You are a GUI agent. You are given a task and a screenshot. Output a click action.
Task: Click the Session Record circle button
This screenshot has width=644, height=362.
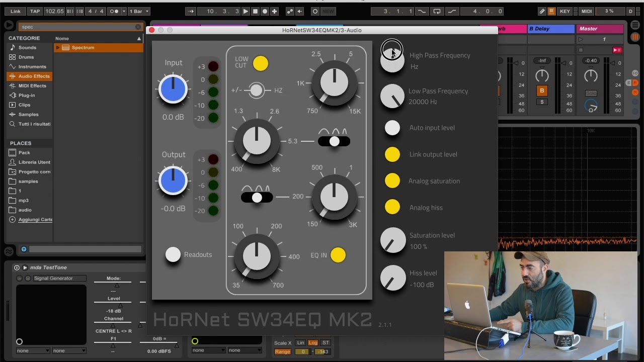[315, 11]
